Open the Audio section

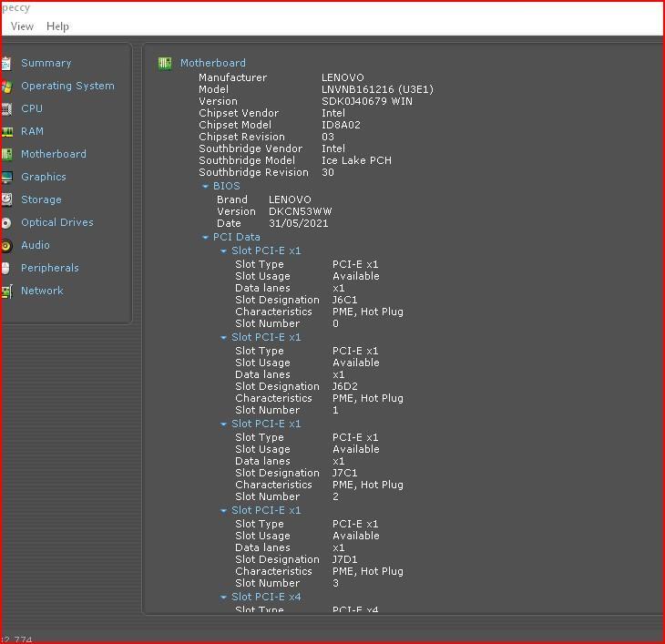(x=36, y=245)
